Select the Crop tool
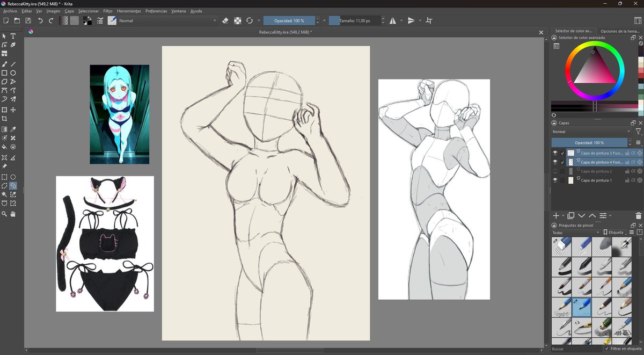 pyautogui.click(x=4, y=118)
